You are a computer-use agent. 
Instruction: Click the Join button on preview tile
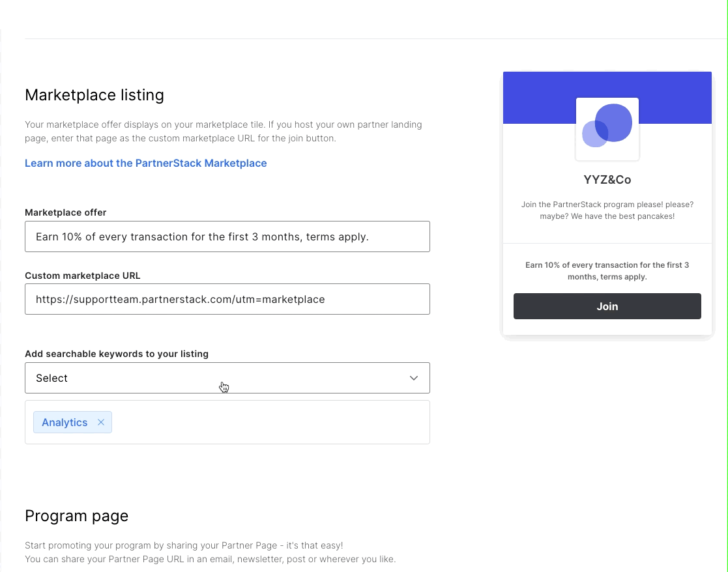click(607, 306)
